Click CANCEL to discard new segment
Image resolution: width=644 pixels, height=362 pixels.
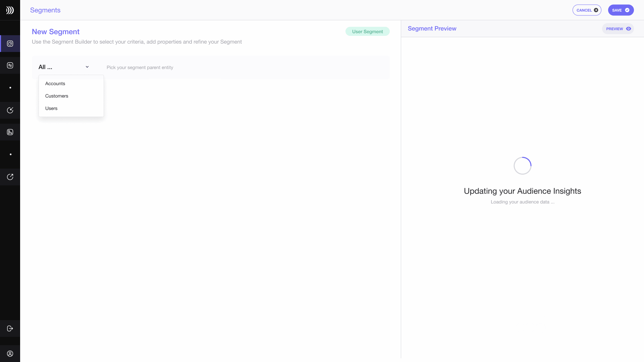click(587, 10)
